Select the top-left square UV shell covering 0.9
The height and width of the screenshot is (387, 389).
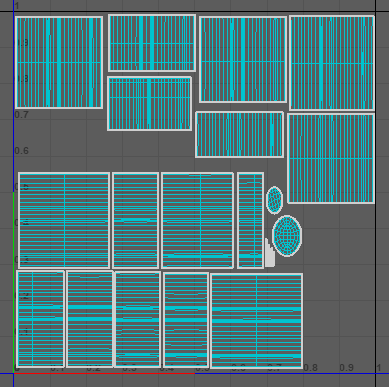[59, 63]
